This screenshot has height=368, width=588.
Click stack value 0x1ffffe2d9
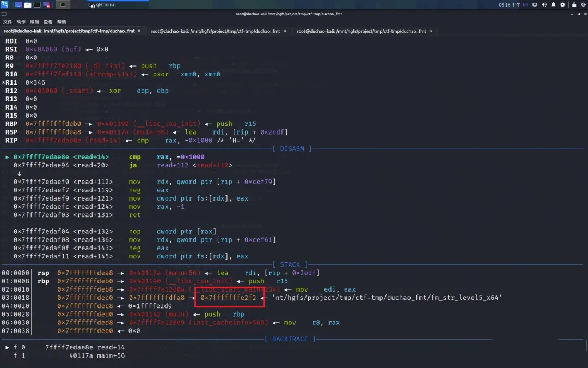[150, 306]
